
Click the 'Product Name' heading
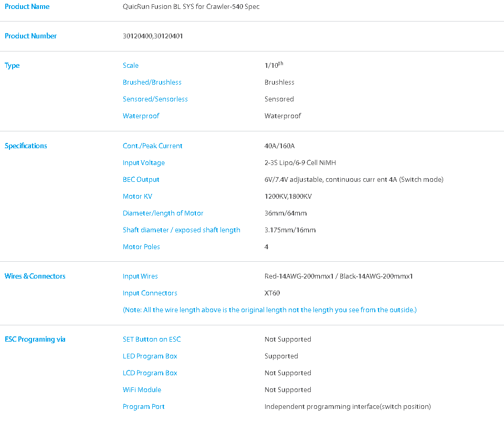pyautogui.click(x=27, y=7)
